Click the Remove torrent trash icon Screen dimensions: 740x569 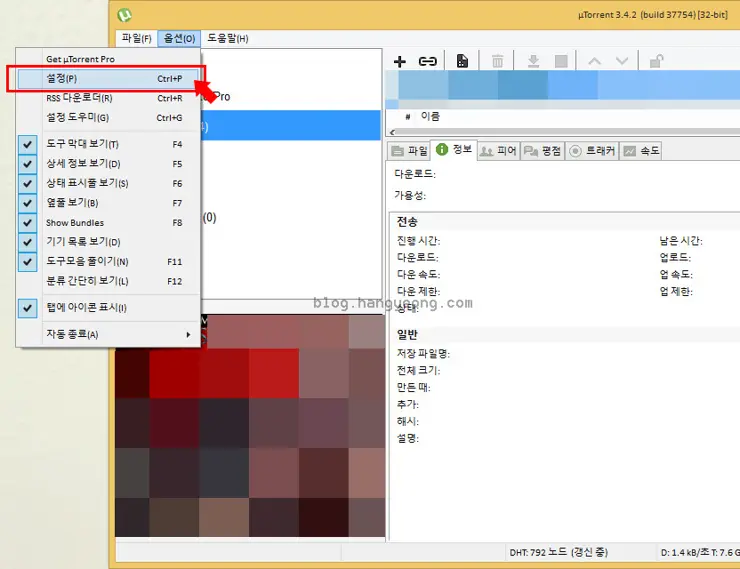click(x=497, y=61)
